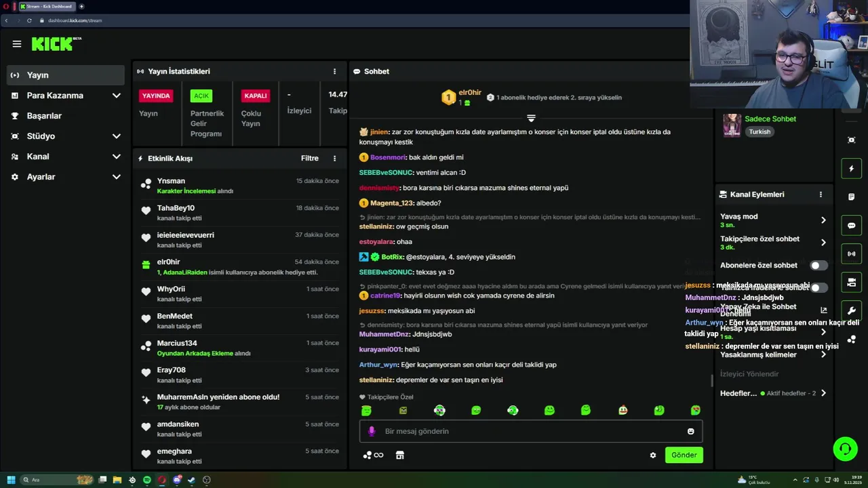Image resolution: width=868 pixels, height=488 pixels.
Task: Click BotRix username in chat
Action: [392, 257]
